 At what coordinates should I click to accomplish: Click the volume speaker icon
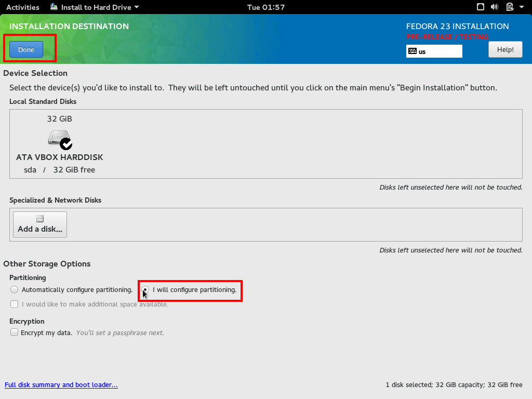tap(494, 7)
